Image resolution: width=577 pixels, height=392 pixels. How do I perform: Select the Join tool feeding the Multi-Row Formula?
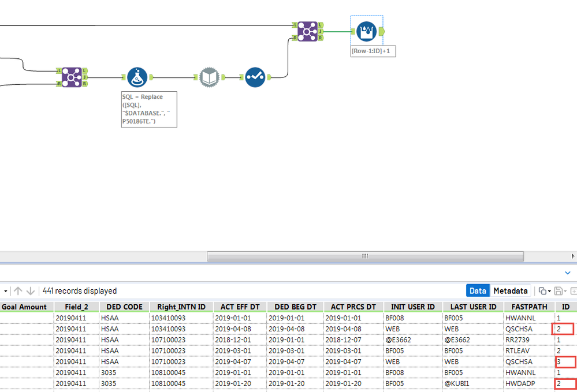point(307,32)
